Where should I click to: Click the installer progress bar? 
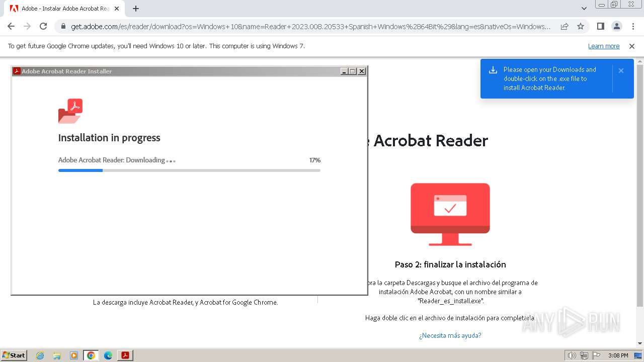189,170
